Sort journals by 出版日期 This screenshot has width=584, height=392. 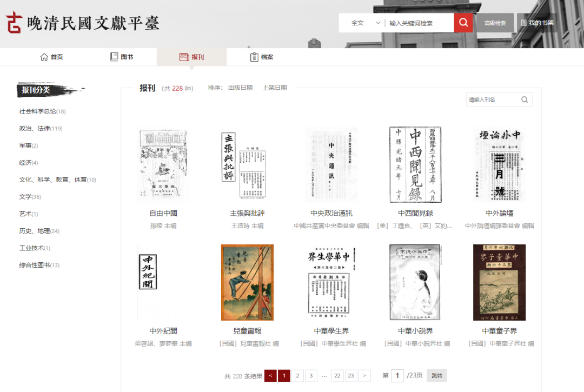[x=240, y=88]
